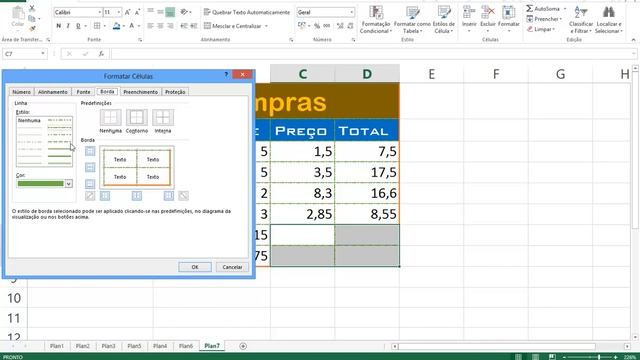Click the Name Box showing C7
Screen dimensions: 640x360
[24, 54]
